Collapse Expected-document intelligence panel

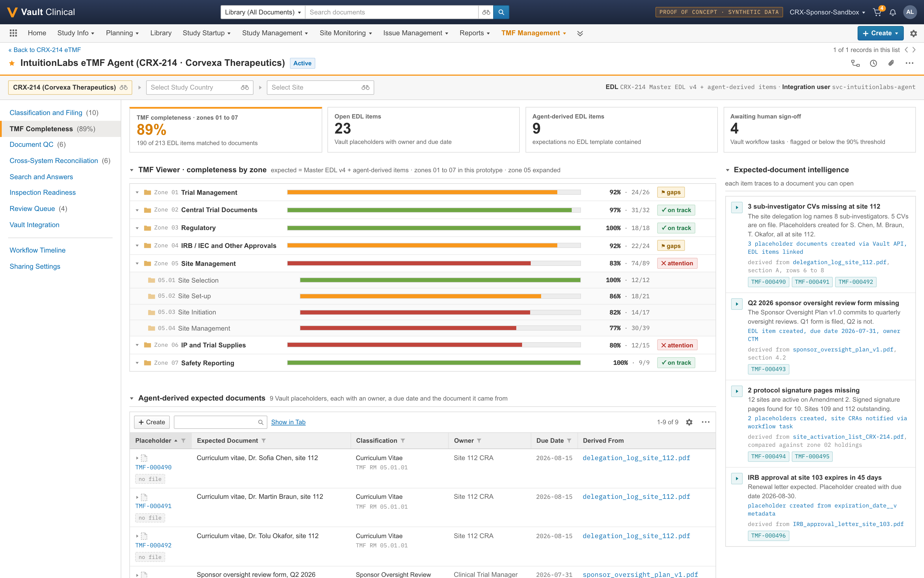pyautogui.click(x=727, y=170)
